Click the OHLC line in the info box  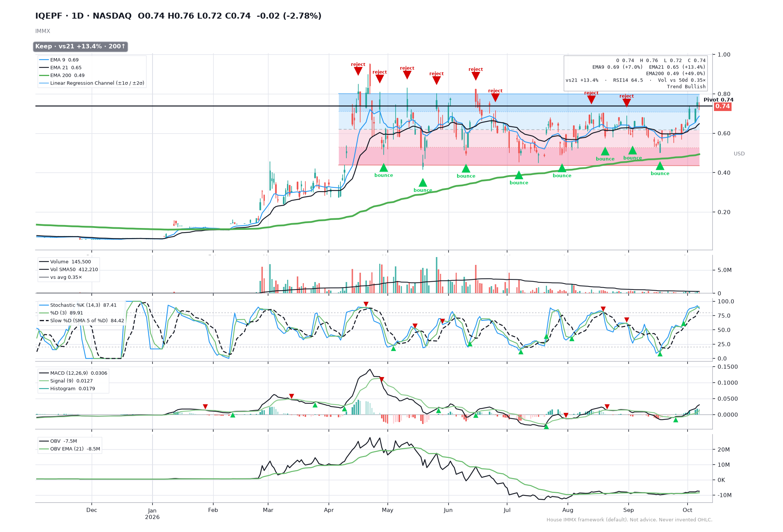(x=661, y=60)
